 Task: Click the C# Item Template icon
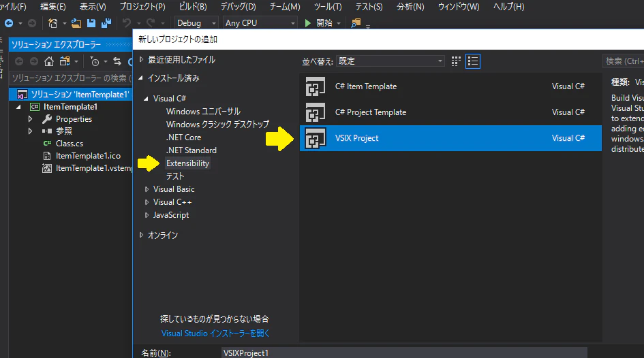pos(315,86)
